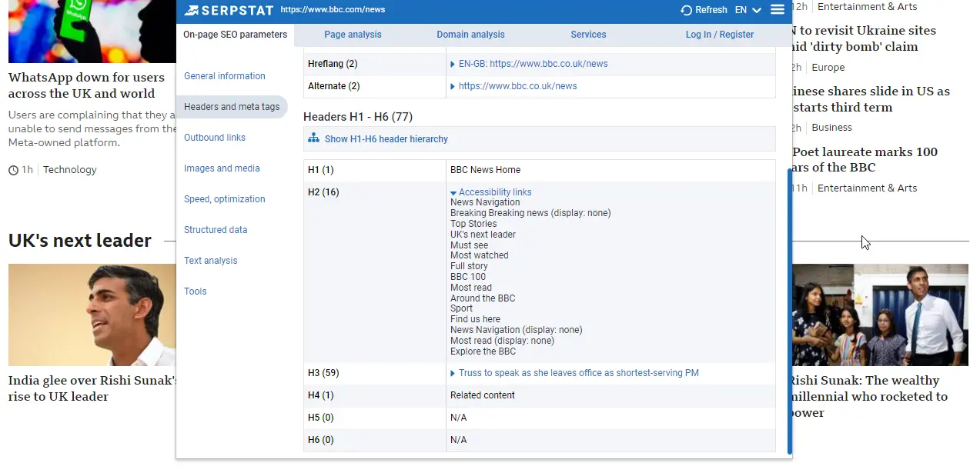The height and width of the screenshot is (473, 980).
Task: Click the WhatsApp phone image thumbnail
Action: pos(92,31)
